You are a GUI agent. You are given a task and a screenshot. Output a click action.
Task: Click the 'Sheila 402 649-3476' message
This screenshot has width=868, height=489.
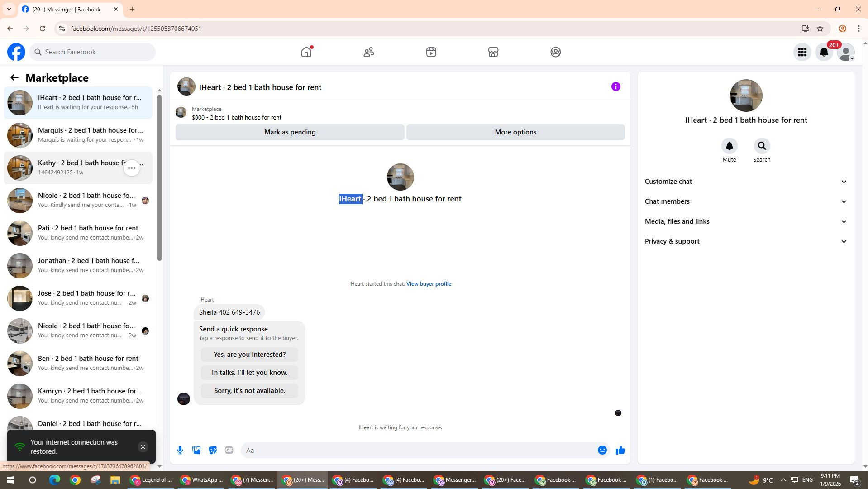[x=229, y=312]
